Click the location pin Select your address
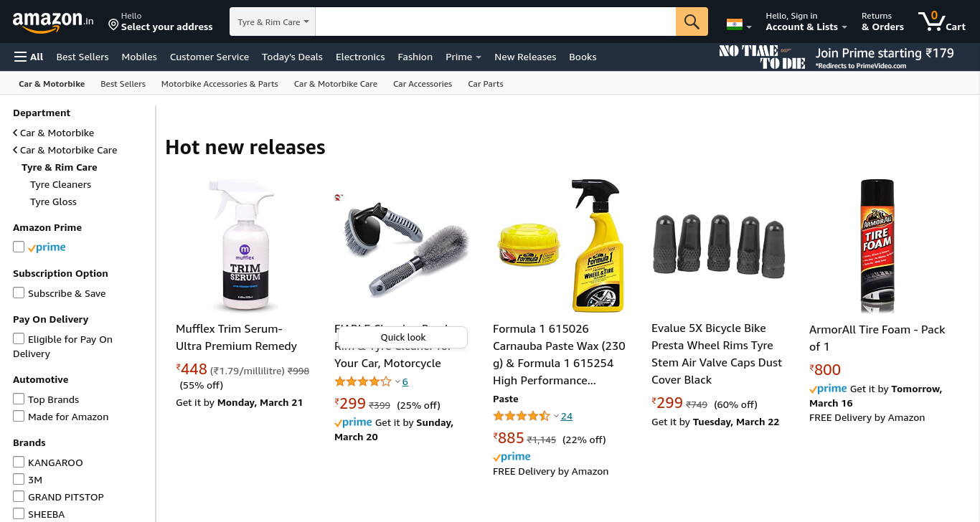980x522 pixels. [161, 22]
